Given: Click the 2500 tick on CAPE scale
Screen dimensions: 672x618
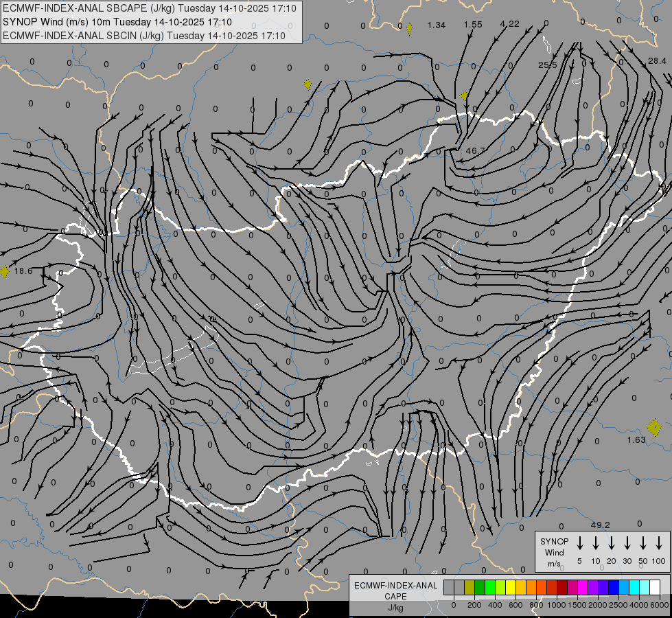Looking at the screenshot, I should pyautogui.click(x=618, y=605).
